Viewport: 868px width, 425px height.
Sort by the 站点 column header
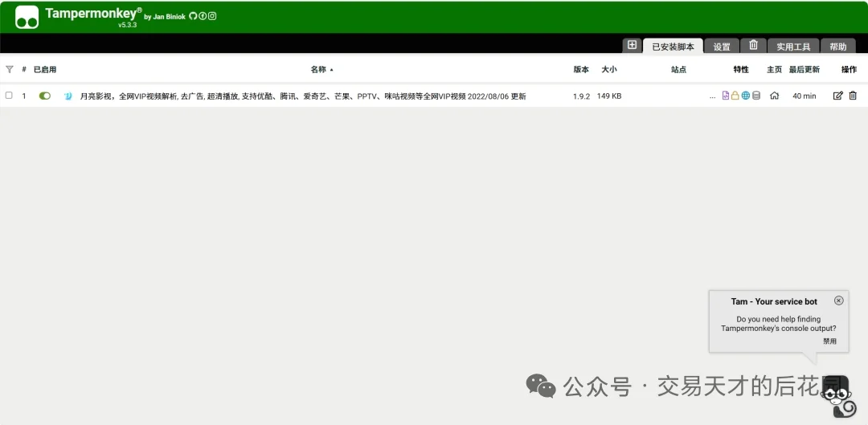tap(678, 69)
